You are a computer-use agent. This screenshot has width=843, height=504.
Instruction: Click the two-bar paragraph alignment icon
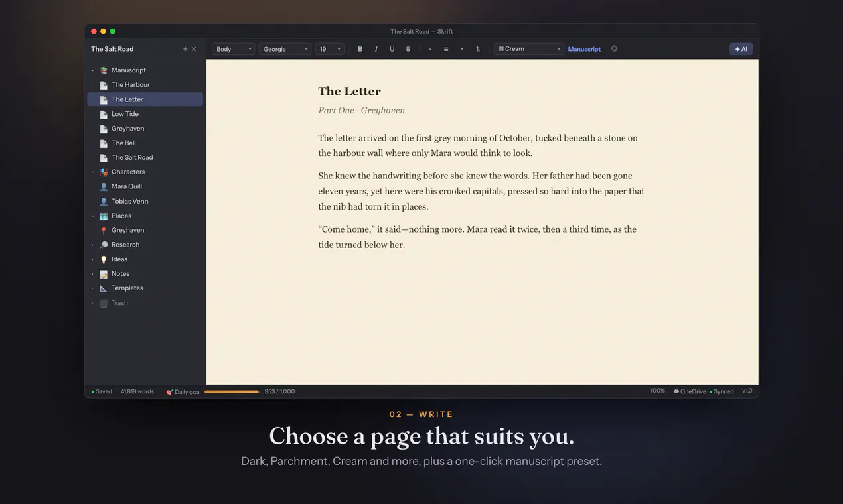click(x=430, y=49)
